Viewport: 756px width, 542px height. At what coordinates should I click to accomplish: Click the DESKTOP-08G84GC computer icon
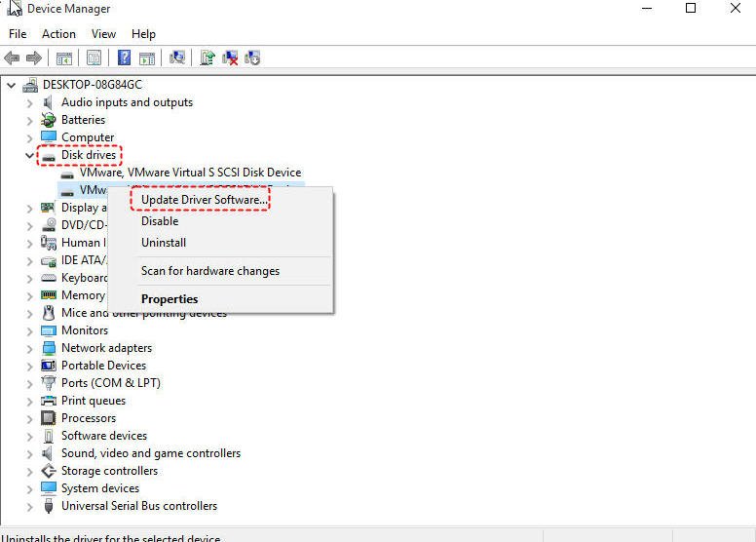pyautogui.click(x=30, y=86)
